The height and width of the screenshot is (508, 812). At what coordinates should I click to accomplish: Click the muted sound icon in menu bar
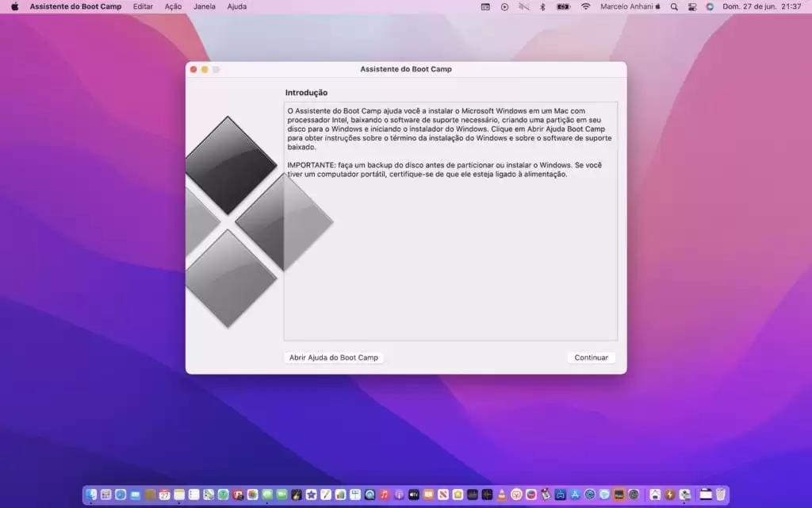point(523,6)
